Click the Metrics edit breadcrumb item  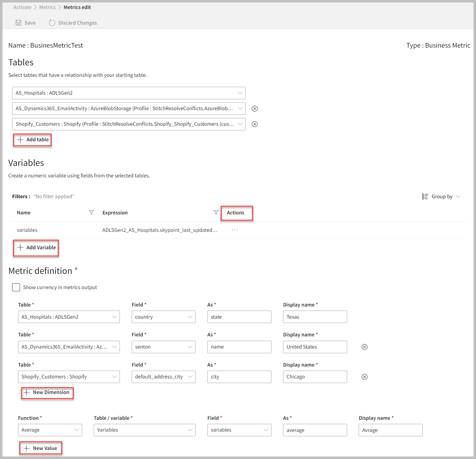(77, 7)
